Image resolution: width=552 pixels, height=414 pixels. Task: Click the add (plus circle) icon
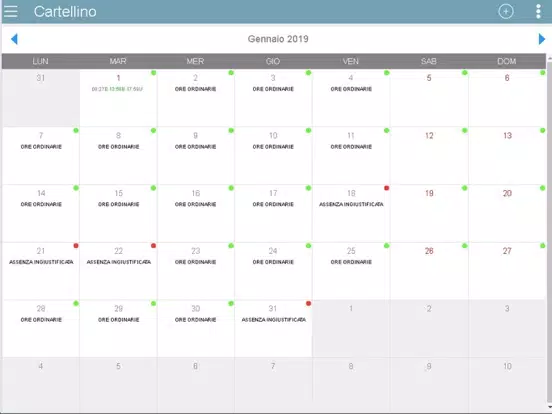[x=506, y=12]
